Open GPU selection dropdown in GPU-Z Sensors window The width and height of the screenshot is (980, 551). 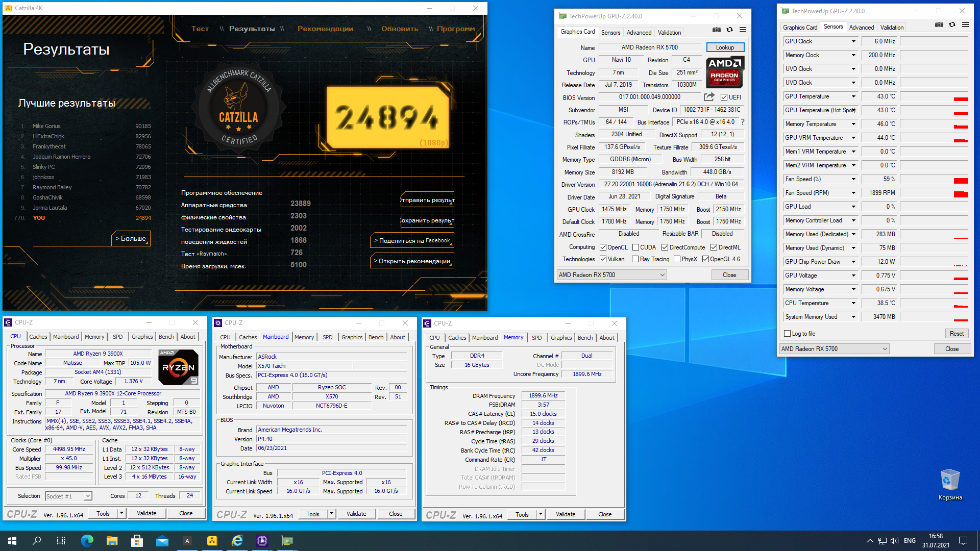click(x=834, y=349)
